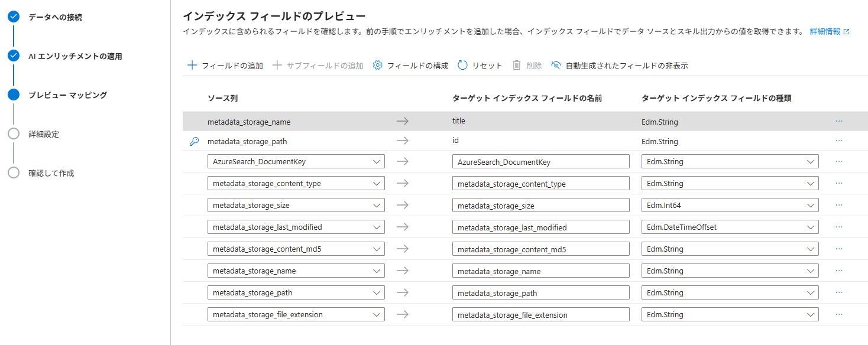Open the Edm.DateTimeOffset field type dropdown
Screen dimensions: 868x345
click(x=811, y=227)
